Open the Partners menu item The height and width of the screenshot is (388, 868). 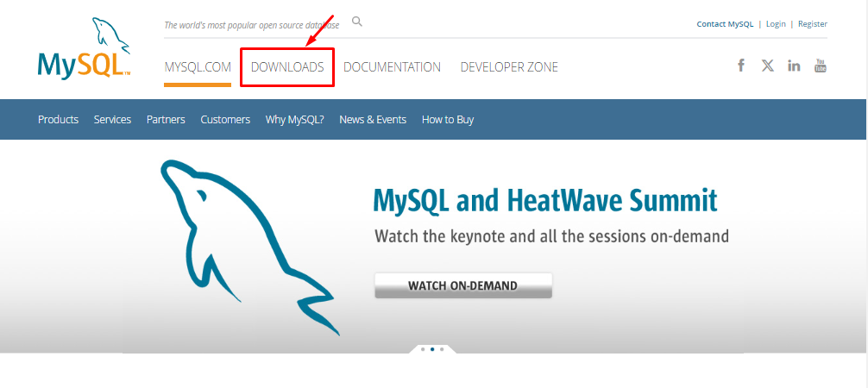click(x=166, y=120)
